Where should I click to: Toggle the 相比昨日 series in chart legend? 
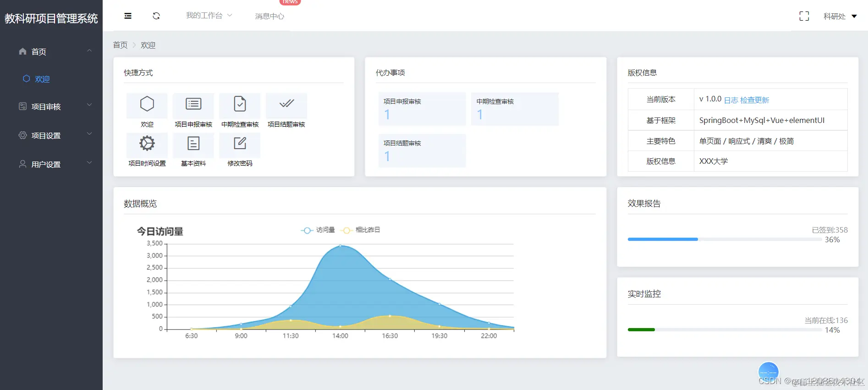coord(360,230)
